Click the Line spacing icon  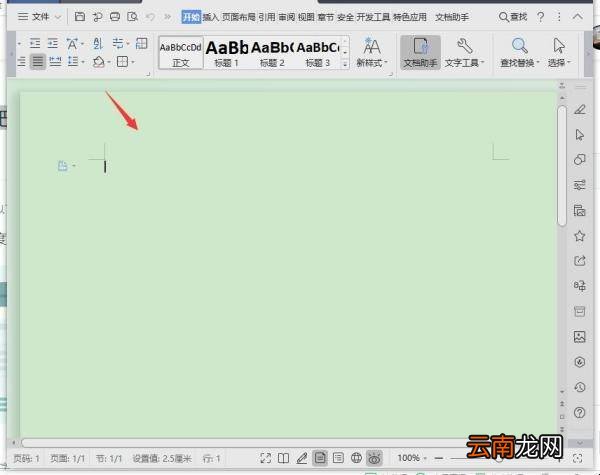tap(73, 61)
